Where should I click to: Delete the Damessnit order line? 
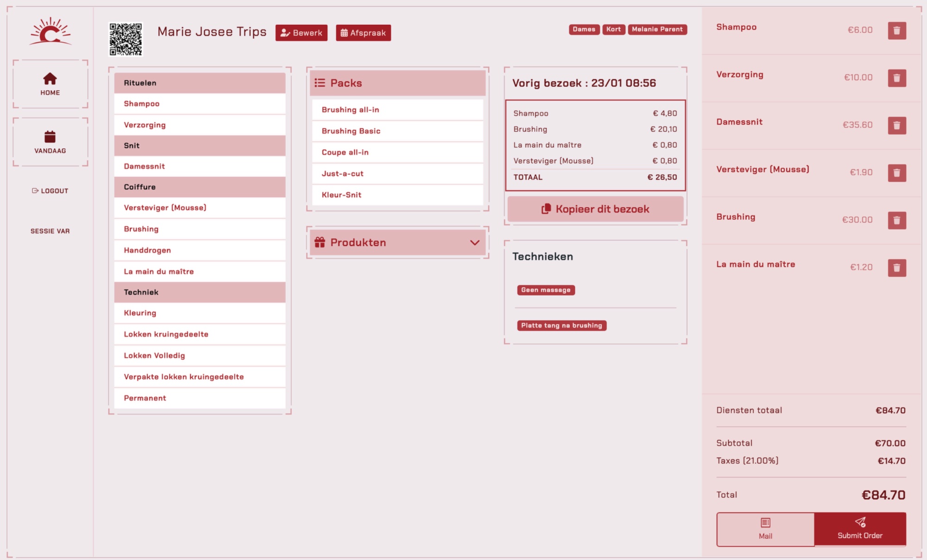tap(896, 125)
